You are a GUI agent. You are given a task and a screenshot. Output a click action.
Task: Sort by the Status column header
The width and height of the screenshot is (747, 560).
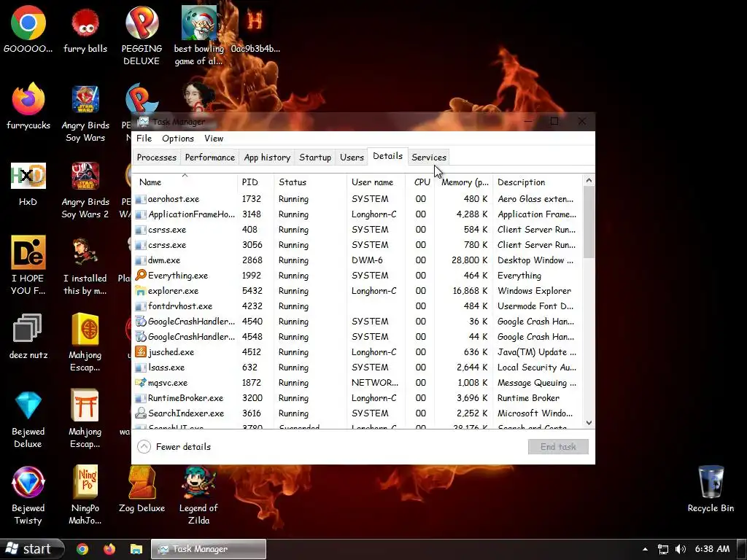(x=310, y=182)
